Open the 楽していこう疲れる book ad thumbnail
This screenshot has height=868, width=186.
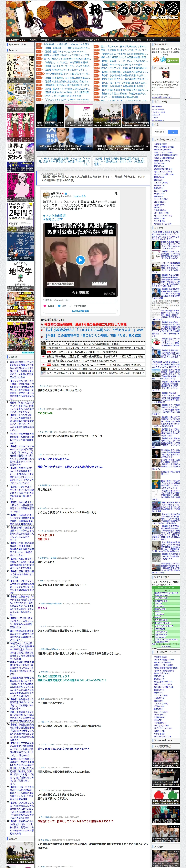point(20,68)
